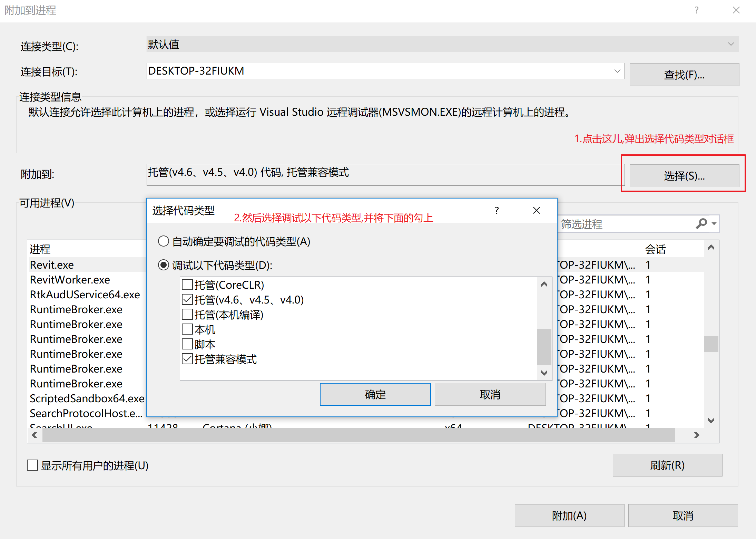The image size is (756, 539).
Task: Click the help question mark in 附加到进程 title bar
Action: pos(697,10)
